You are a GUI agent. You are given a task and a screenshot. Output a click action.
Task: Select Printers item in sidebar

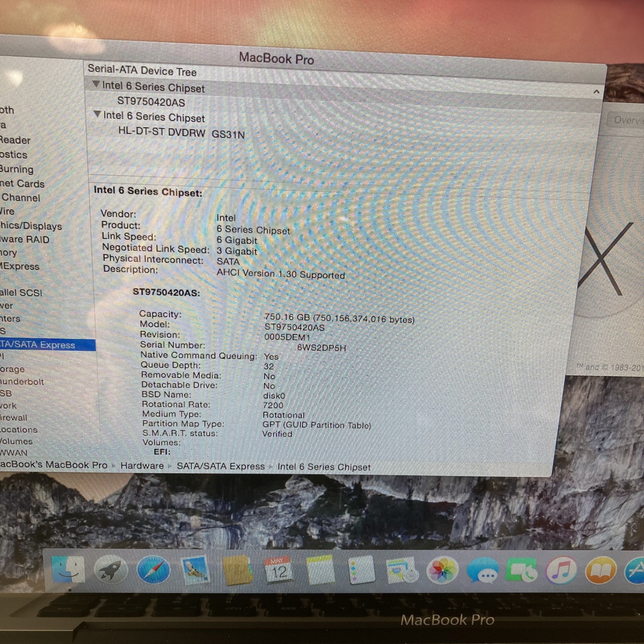tap(10, 319)
